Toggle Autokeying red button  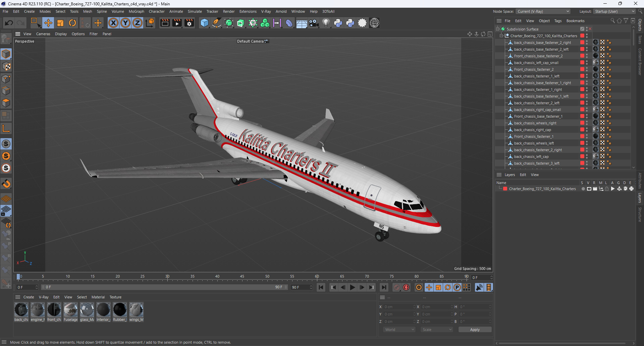point(406,287)
